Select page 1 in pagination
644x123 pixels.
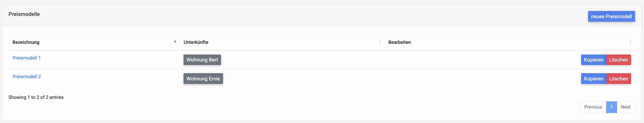611,107
